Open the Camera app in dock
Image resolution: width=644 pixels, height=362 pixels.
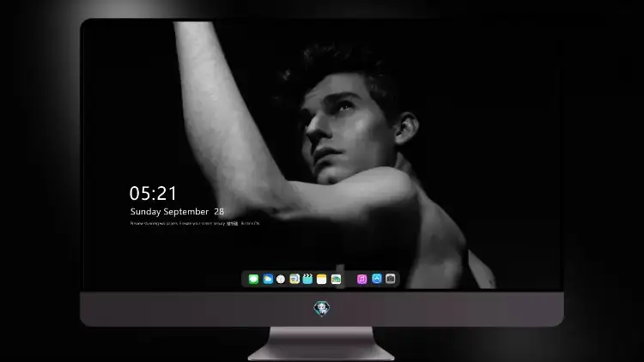tap(391, 279)
